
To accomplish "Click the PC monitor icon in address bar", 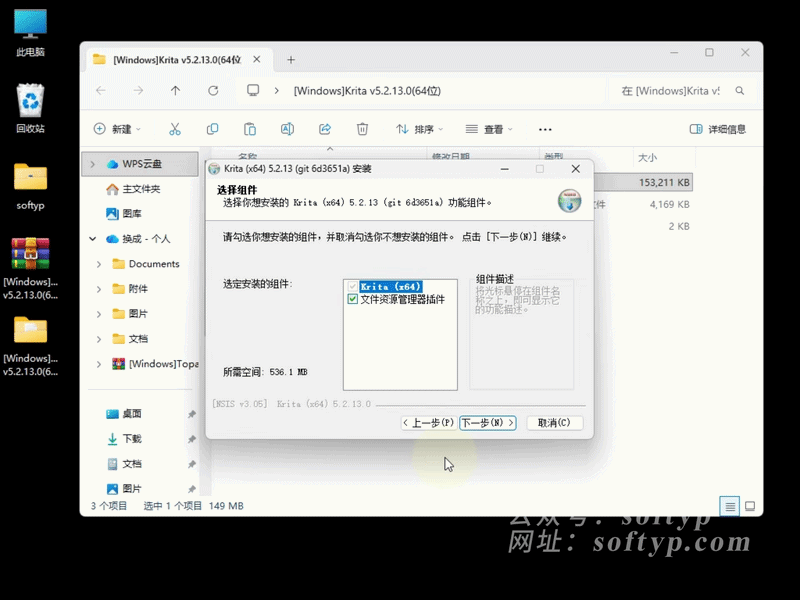I will (253, 91).
